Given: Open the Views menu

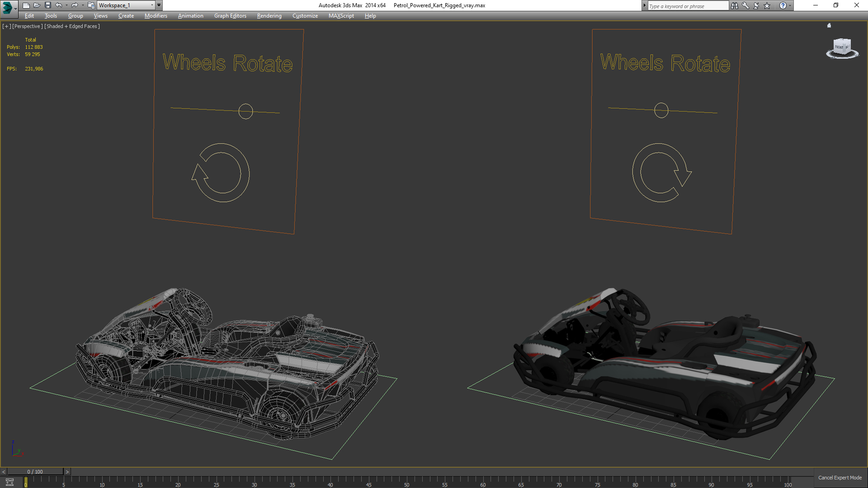Looking at the screenshot, I should (x=100, y=16).
